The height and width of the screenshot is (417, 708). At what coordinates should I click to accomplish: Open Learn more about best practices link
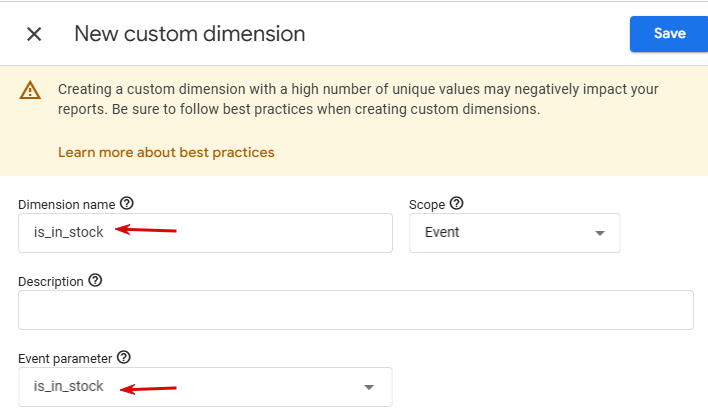point(166,152)
